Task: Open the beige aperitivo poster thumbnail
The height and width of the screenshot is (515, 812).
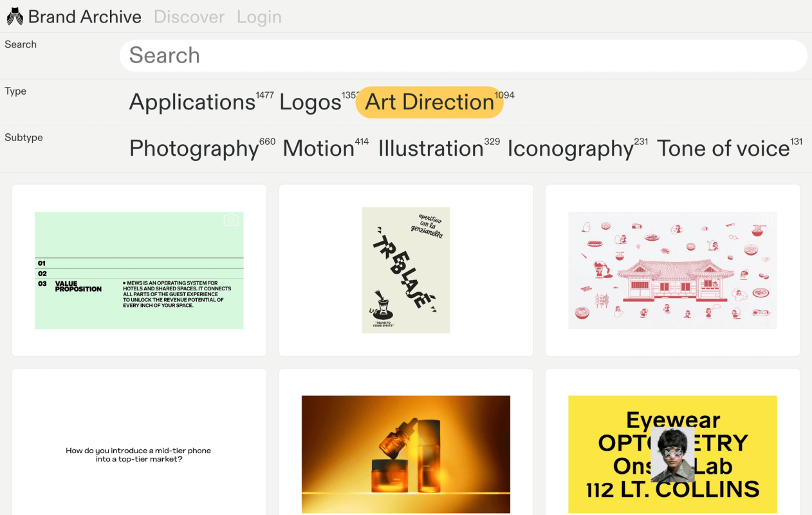Action: [406, 270]
